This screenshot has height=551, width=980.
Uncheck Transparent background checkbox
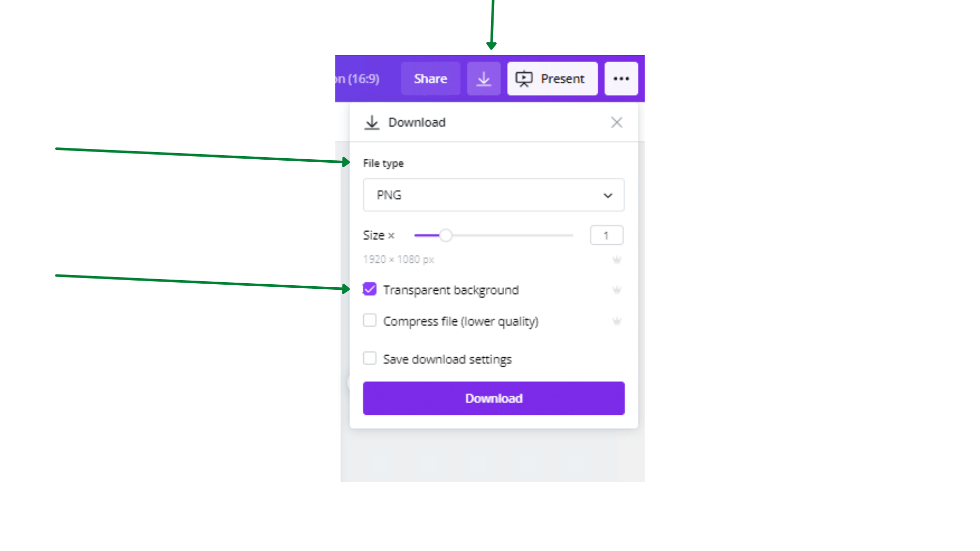tap(370, 289)
